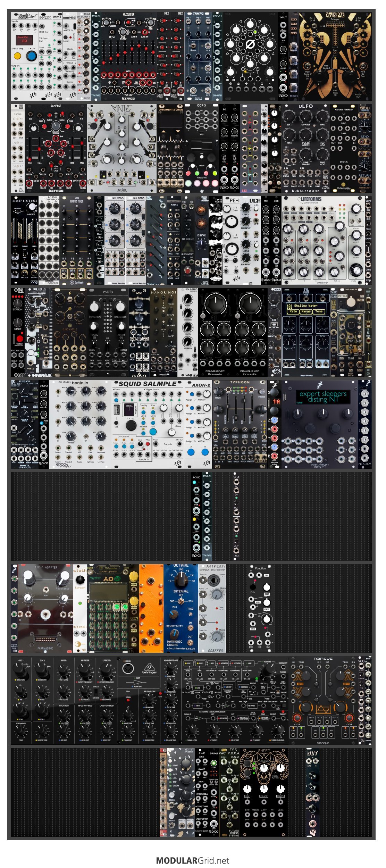Select the Ornament & Crime module
Viewport: 386px width, 868px height.
click(x=170, y=149)
